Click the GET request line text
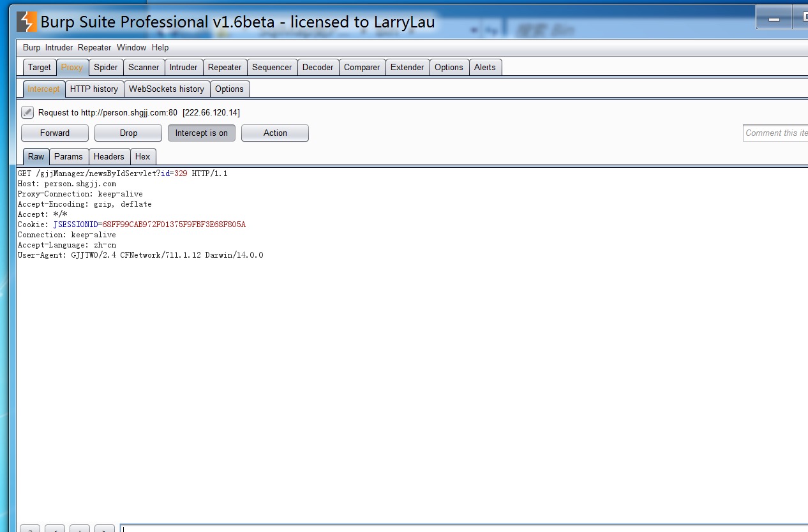This screenshot has width=808, height=532. (x=123, y=174)
